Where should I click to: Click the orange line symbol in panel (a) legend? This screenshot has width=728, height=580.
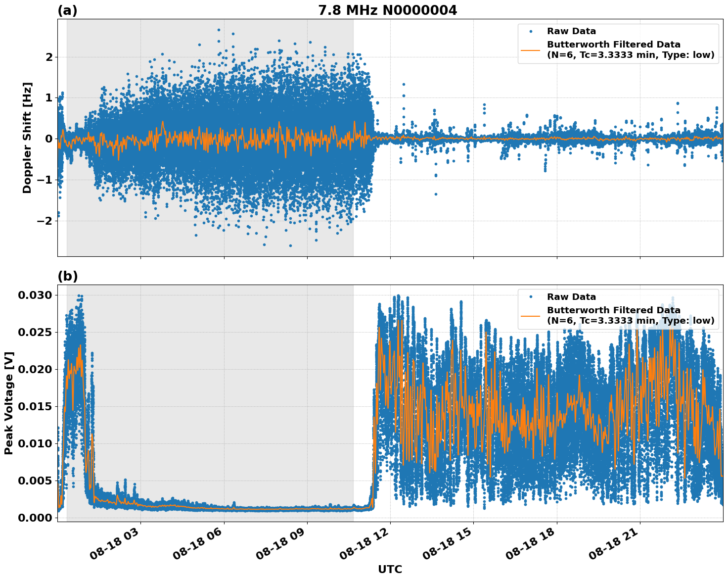(x=530, y=50)
